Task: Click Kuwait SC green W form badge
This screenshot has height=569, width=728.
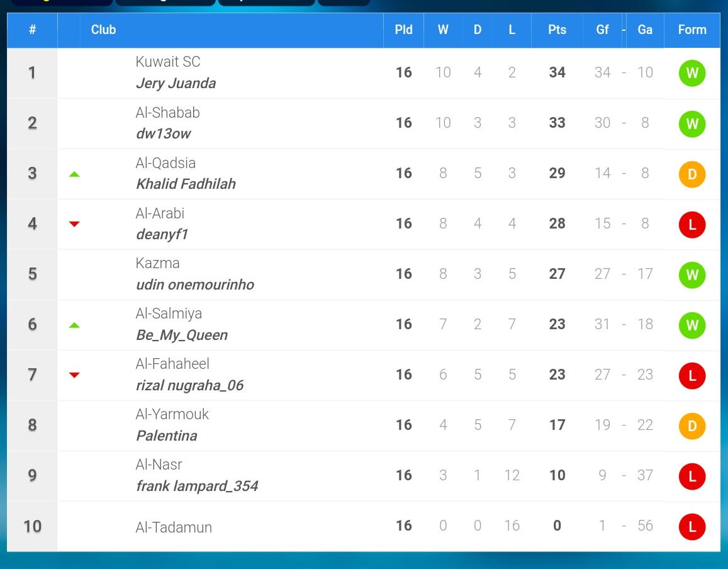Action: click(x=692, y=73)
